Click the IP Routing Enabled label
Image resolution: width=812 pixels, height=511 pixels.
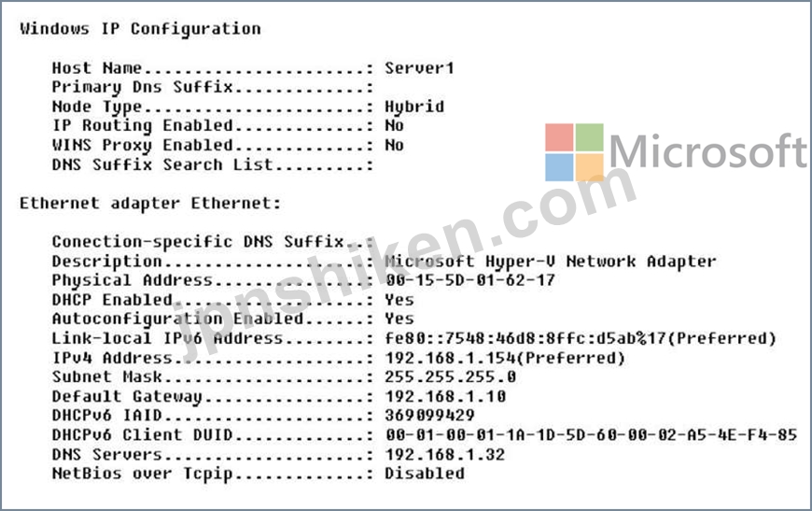[143, 126]
